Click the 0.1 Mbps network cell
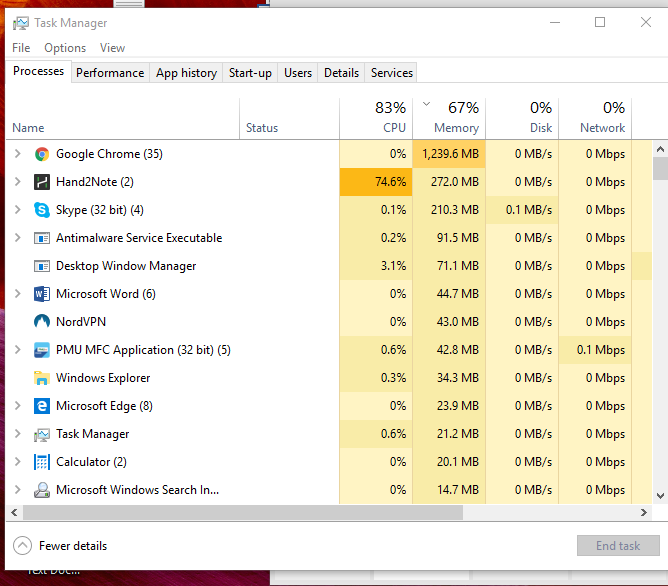The image size is (668, 586). tap(595, 350)
